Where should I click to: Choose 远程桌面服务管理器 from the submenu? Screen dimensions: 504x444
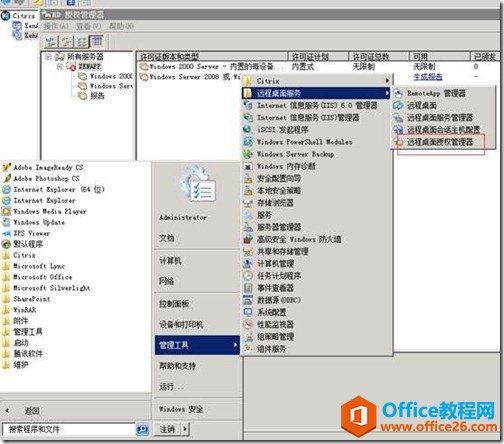(440, 118)
